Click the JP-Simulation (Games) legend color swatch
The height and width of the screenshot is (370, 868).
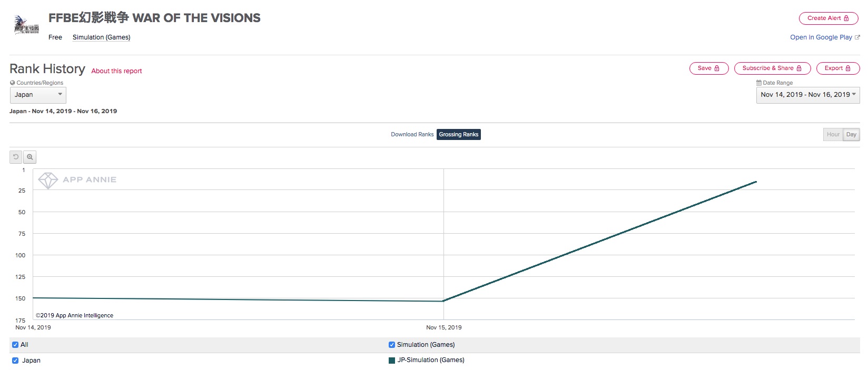392,361
